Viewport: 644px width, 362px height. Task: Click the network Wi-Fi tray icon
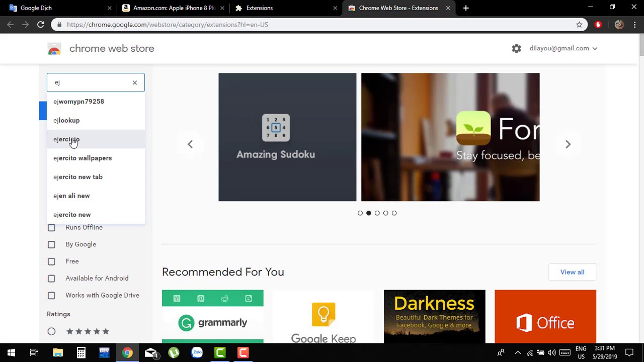[529, 352]
